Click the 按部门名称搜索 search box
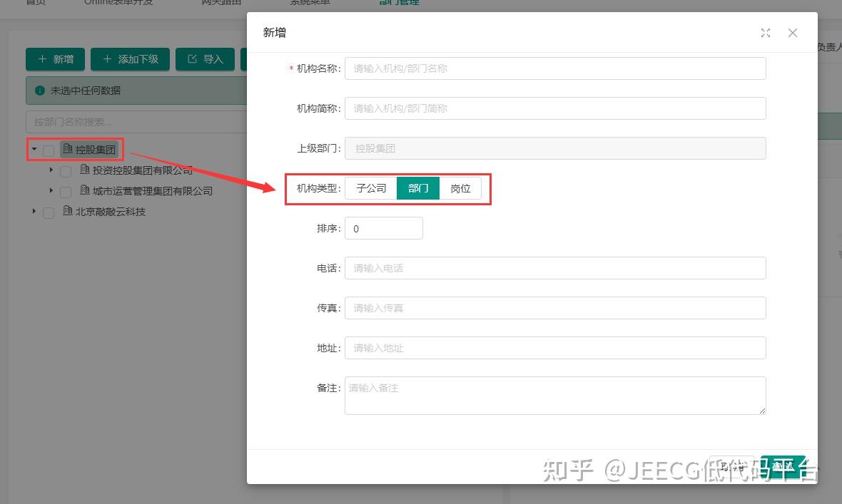Viewport: 842px width, 504px height. tap(136, 122)
